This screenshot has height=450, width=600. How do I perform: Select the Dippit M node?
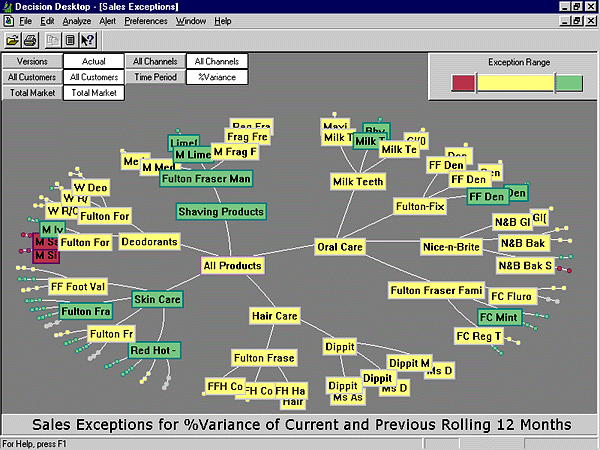409,363
